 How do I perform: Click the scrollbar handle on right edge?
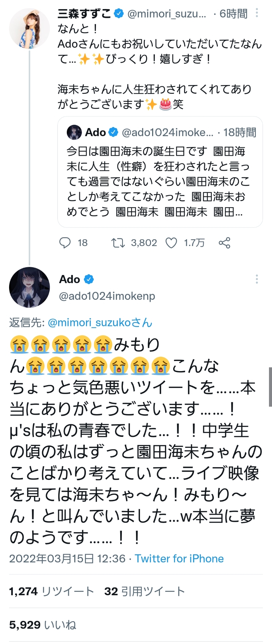tap(270, 387)
